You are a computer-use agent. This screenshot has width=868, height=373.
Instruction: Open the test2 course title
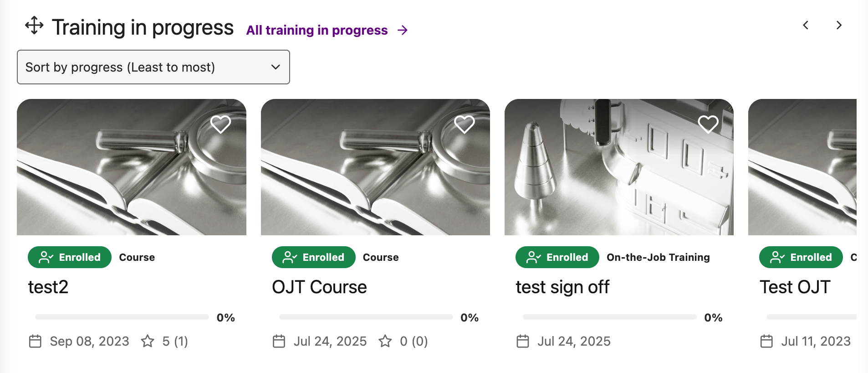click(x=48, y=287)
